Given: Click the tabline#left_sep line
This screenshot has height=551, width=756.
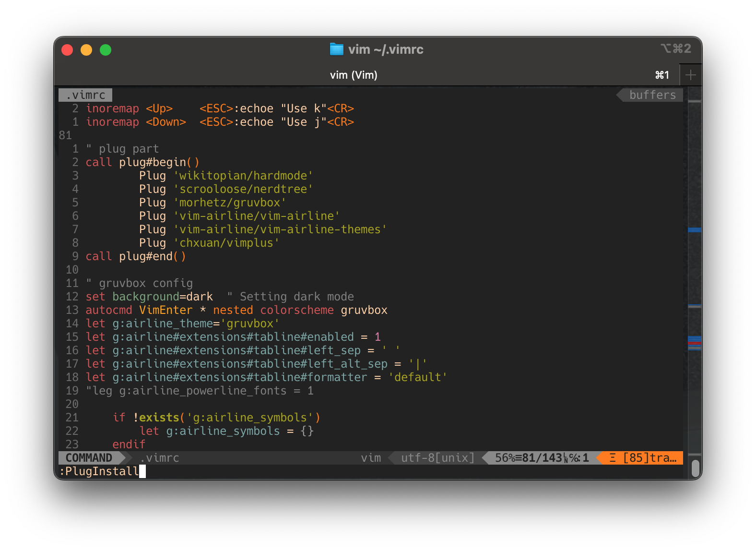Looking at the screenshot, I should click(243, 350).
